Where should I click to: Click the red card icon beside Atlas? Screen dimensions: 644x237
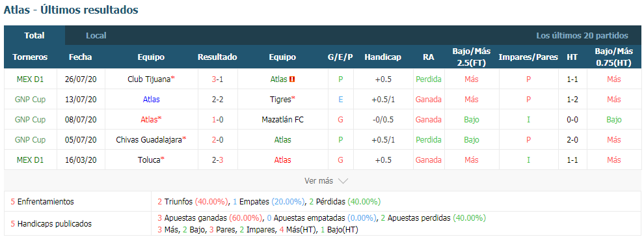click(x=291, y=79)
